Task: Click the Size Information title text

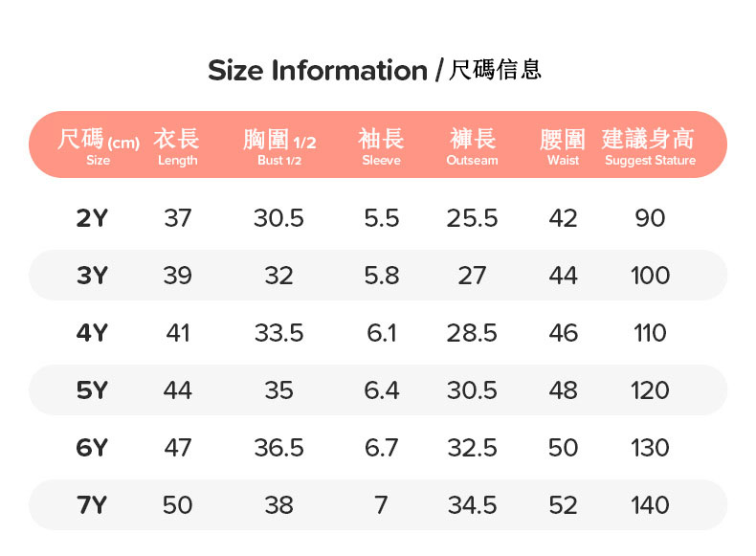Action: pos(375,70)
